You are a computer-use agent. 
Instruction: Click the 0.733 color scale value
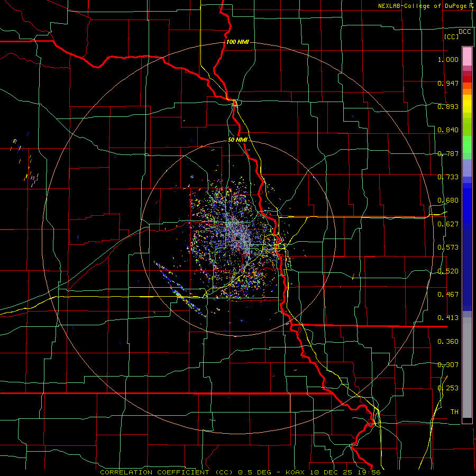pos(448,177)
